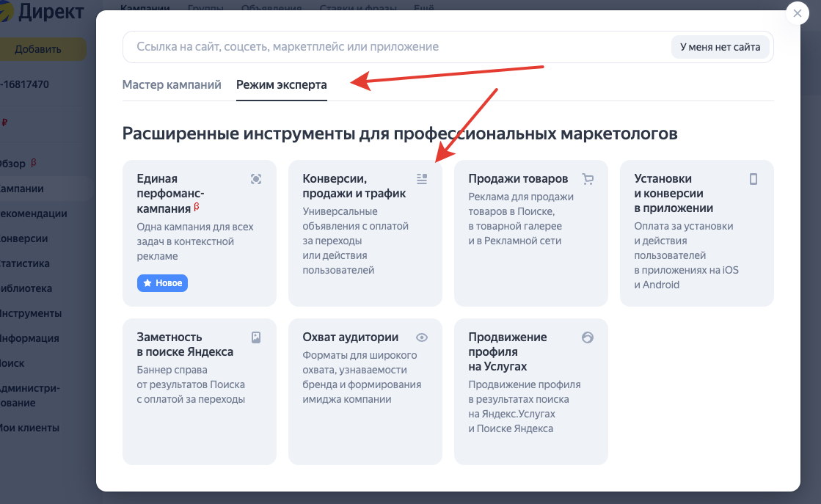
Task: Click the account number ending 16817470
Action: tap(25, 84)
